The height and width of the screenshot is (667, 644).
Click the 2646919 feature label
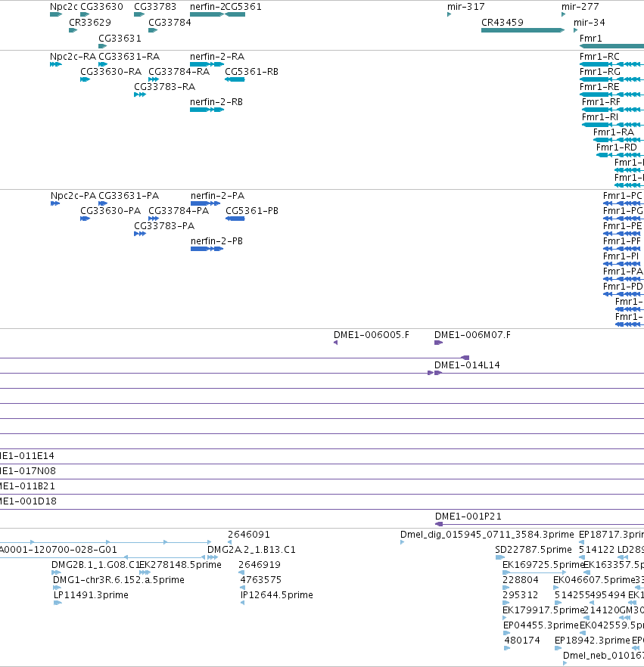coord(260,565)
